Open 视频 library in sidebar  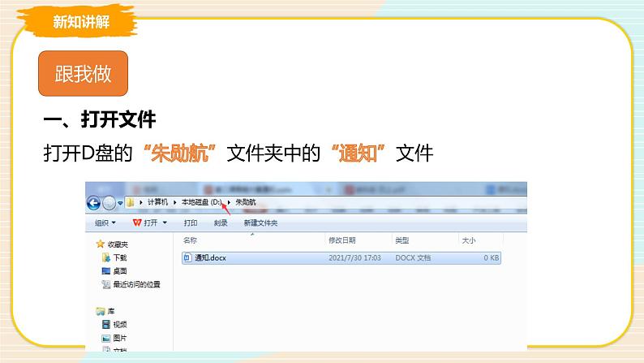click(x=119, y=324)
